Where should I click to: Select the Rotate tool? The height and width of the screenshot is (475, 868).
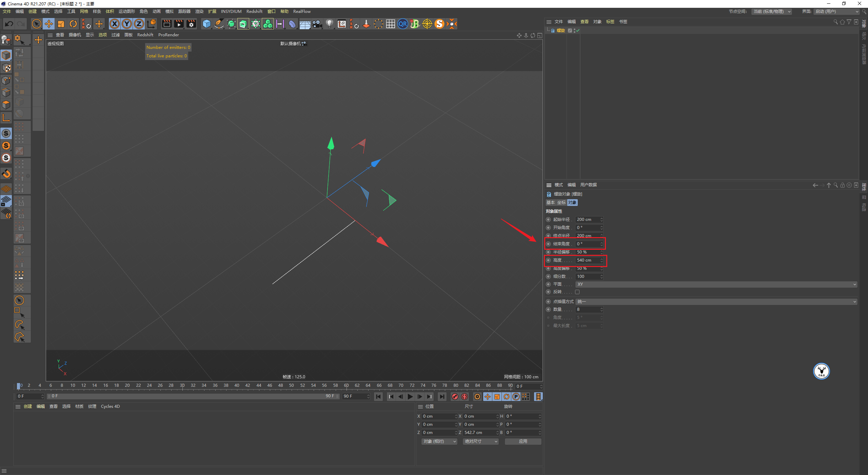coord(73,24)
